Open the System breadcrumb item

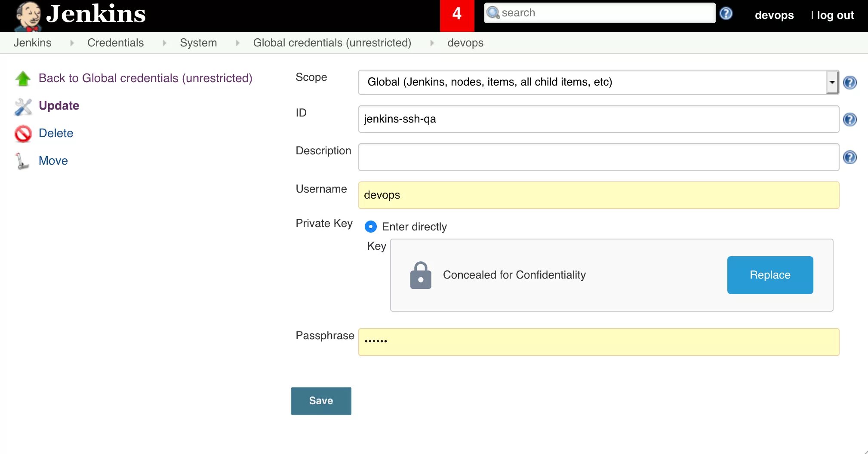[198, 43]
